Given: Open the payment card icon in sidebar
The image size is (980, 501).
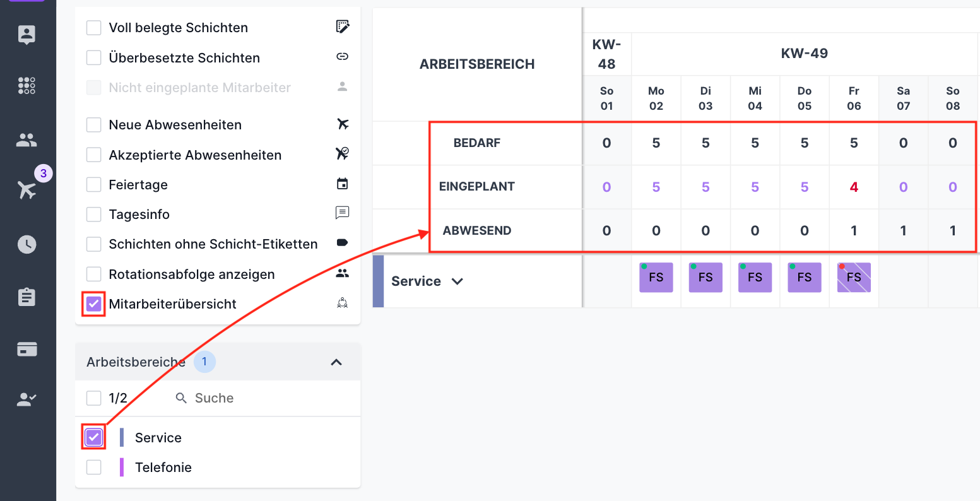Looking at the screenshot, I should (x=27, y=349).
